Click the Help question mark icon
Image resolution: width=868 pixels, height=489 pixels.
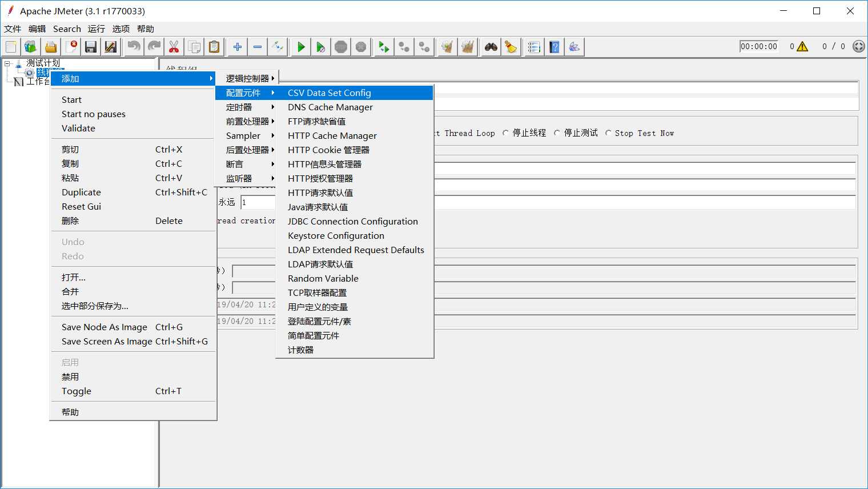(554, 47)
